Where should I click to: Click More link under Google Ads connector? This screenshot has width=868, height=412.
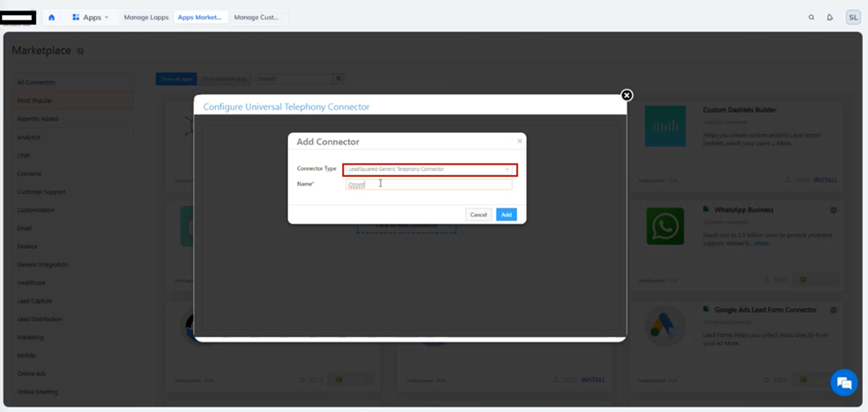pyautogui.click(x=731, y=343)
